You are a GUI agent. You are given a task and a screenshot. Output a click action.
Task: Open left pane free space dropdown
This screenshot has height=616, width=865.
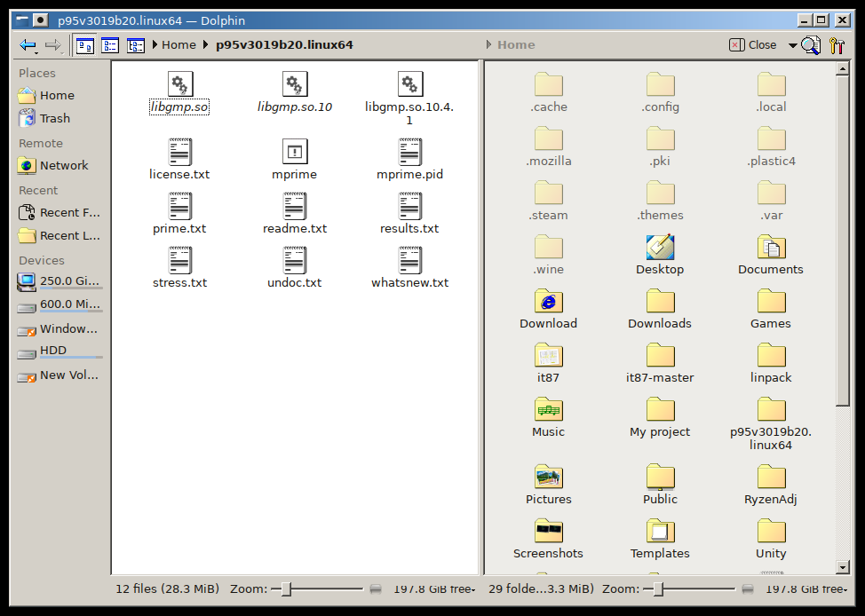point(434,589)
